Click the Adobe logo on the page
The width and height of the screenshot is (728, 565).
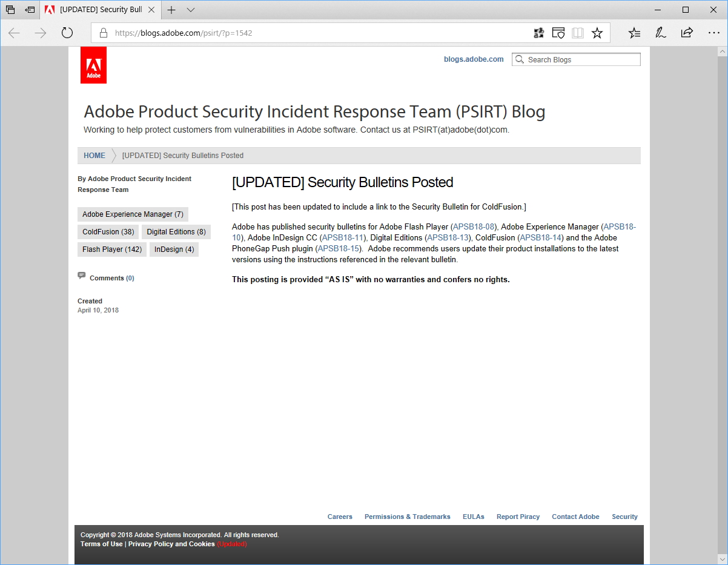93,65
